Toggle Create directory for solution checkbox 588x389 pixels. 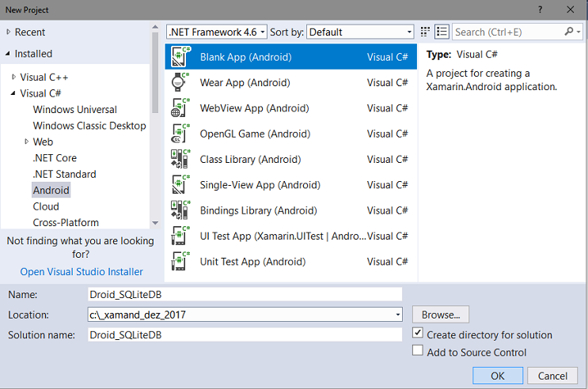point(418,333)
